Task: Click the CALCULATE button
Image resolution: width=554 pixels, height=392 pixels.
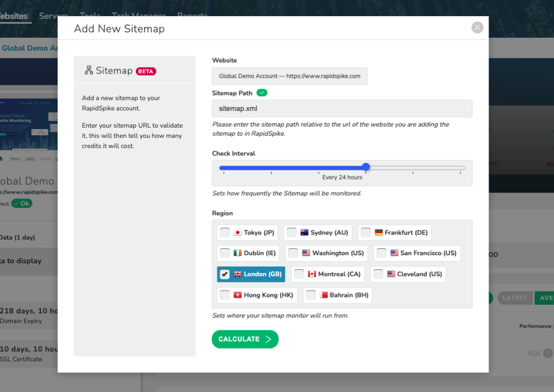Action: (245, 339)
